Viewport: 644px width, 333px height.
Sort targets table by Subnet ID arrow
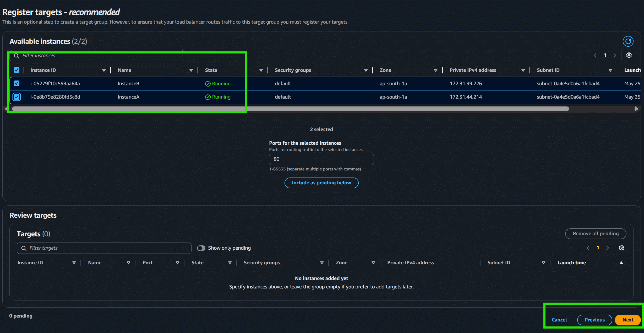(543, 263)
